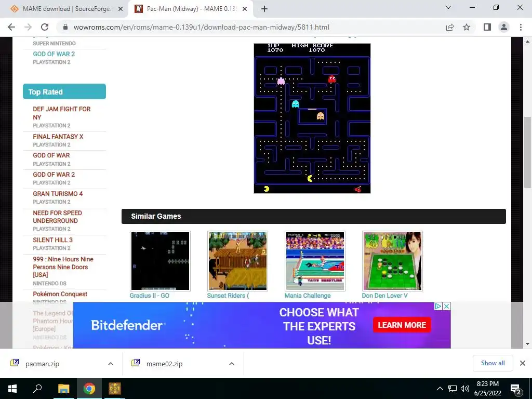This screenshot has height=399, width=532.
Task: Click the AdChoices icon on the ad
Action: [x=438, y=307]
